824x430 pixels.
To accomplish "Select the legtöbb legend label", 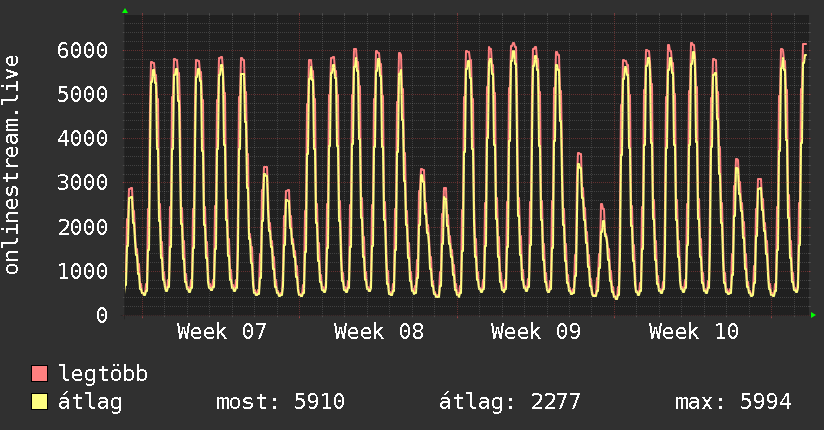I will tap(103, 374).
